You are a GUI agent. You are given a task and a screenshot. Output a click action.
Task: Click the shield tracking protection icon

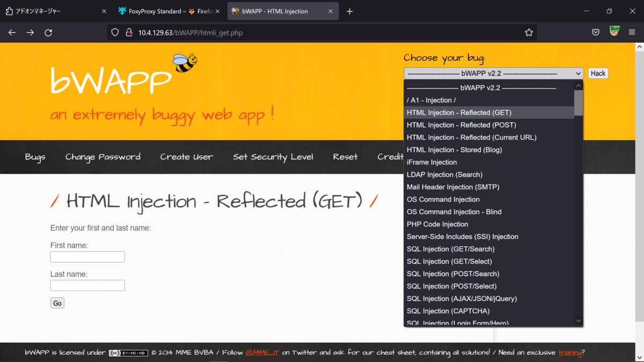click(x=115, y=33)
